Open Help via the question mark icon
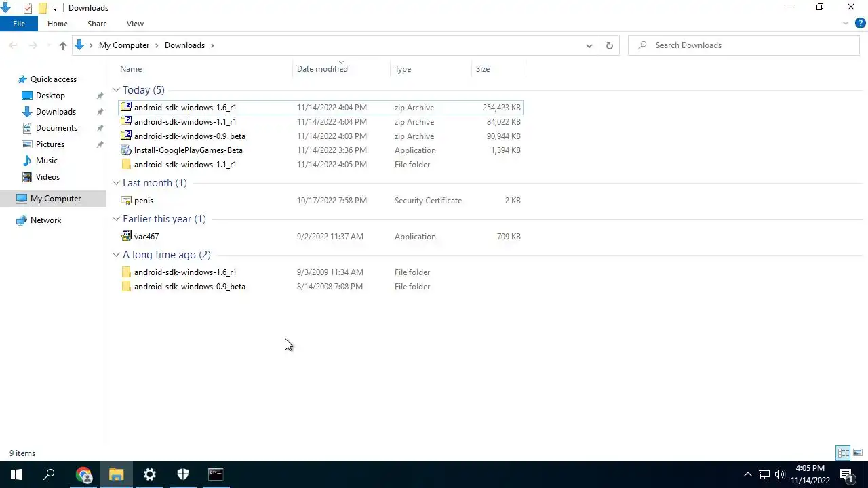Image resolution: width=868 pixels, height=488 pixels. (860, 24)
